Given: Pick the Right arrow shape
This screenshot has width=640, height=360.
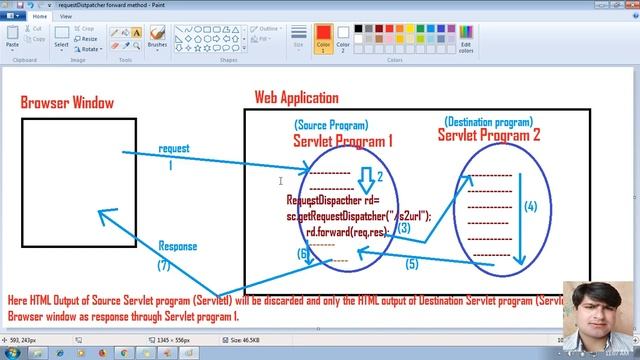Looking at the screenshot, I should click(217, 39).
